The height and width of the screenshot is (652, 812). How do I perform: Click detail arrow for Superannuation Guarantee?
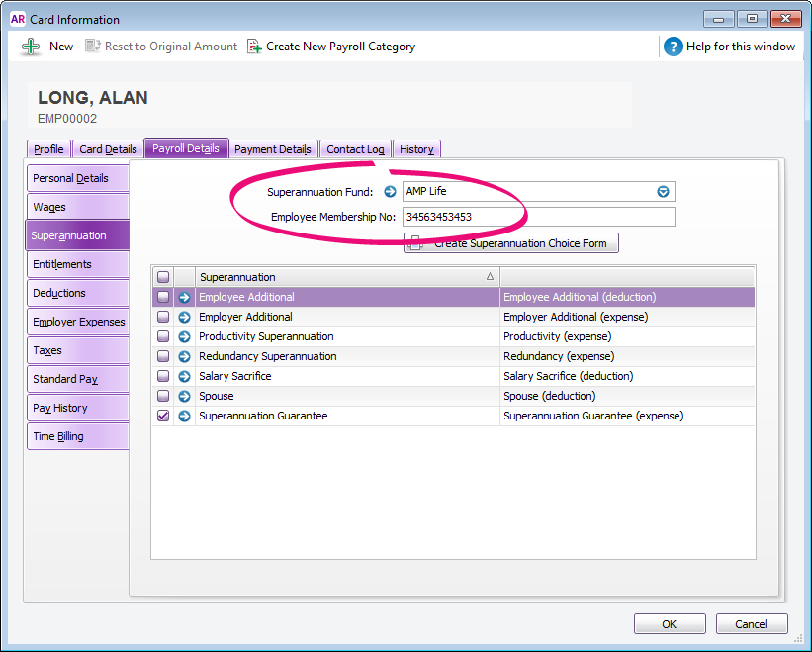coord(184,417)
